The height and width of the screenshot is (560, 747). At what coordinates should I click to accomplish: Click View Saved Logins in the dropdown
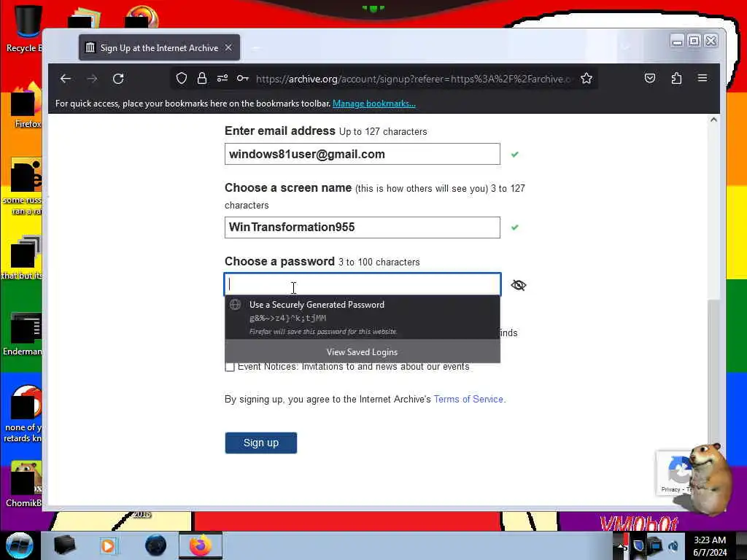(x=362, y=352)
